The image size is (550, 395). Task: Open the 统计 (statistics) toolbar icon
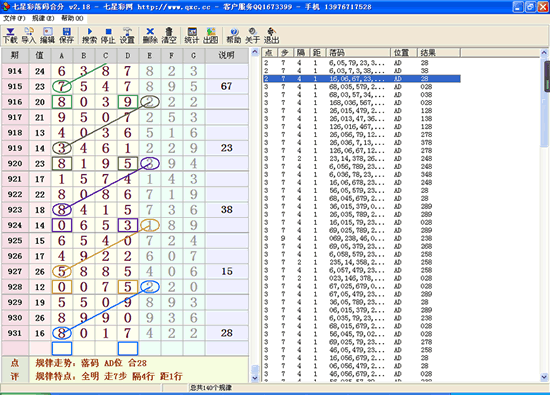[192, 35]
